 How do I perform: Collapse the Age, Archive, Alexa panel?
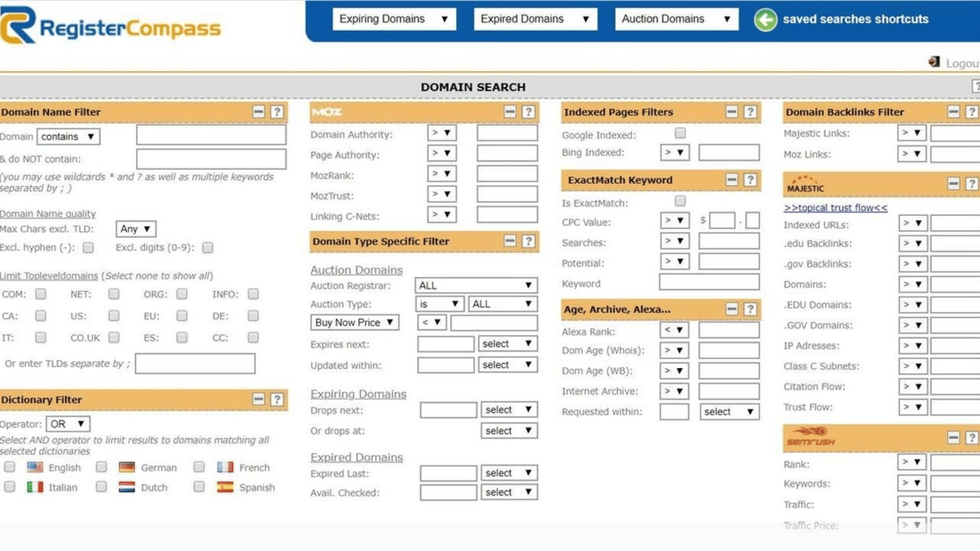732,309
